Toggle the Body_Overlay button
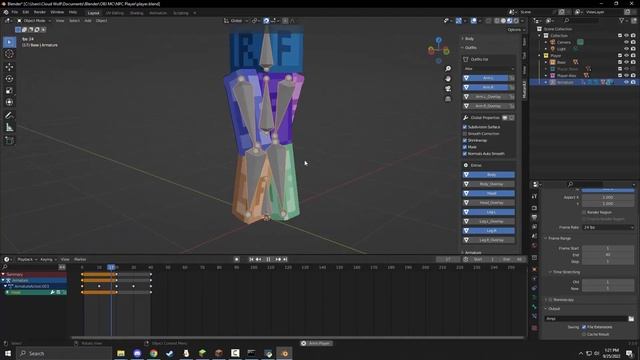 coord(489,184)
